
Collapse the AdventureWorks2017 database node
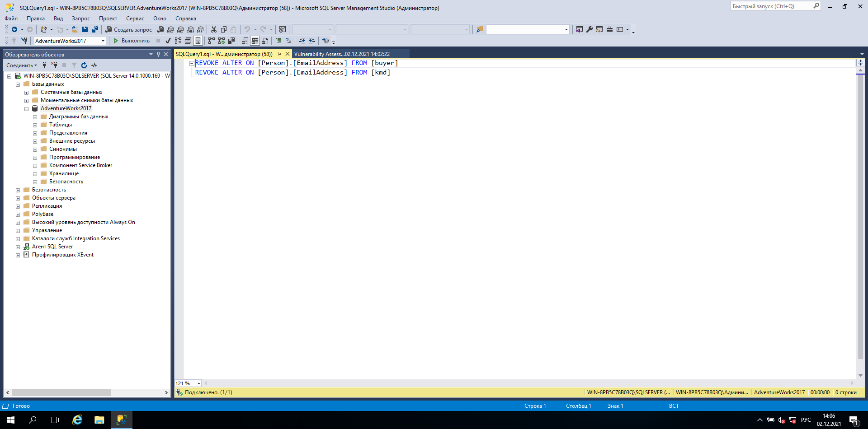pyautogui.click(x=26, y=109)
